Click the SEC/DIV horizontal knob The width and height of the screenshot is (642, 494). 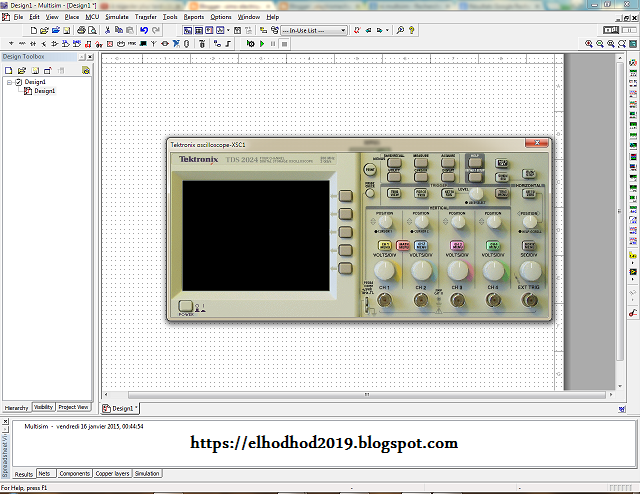(x=530, y=271)
